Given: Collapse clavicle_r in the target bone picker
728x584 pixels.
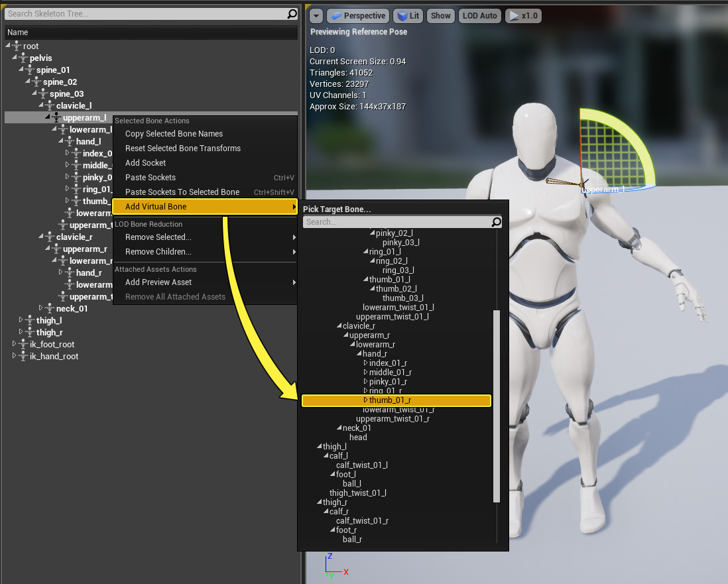Looking at the screenshot, I should 339,326.
